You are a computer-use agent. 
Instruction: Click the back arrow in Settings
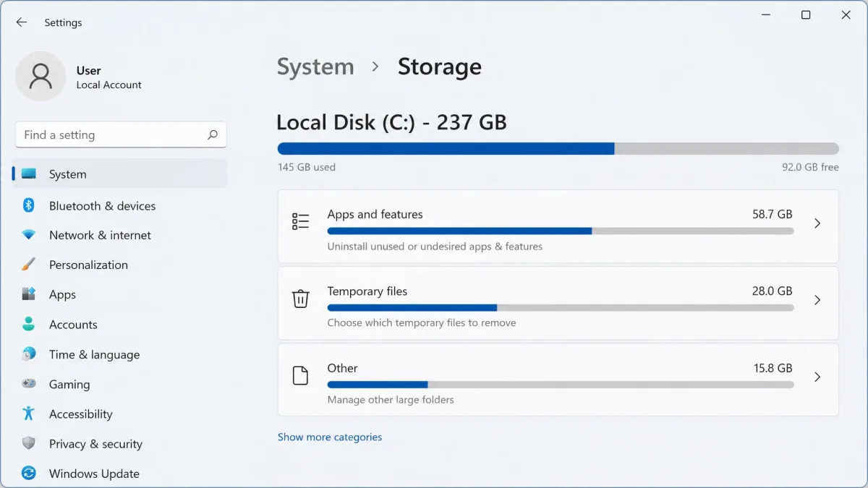click(x=21, y=22)
